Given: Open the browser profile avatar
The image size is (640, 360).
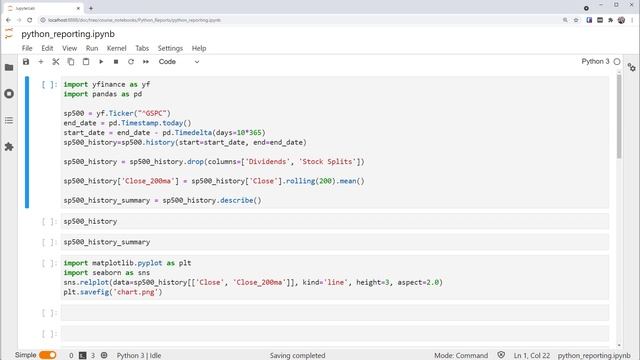Looking at the screenshot, I should pyautogui.click(x=621, y=20).
